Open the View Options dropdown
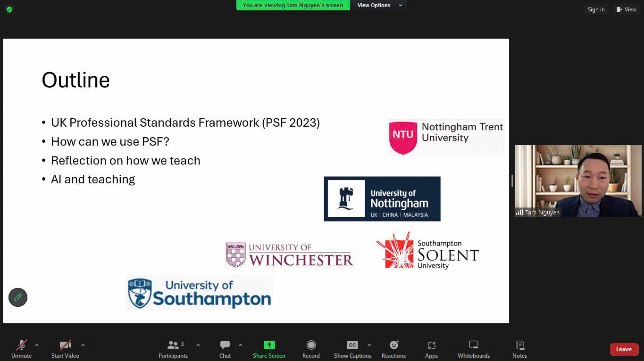Image resolution: width=644 pixels, height=361 pixels. click(380, 5)
